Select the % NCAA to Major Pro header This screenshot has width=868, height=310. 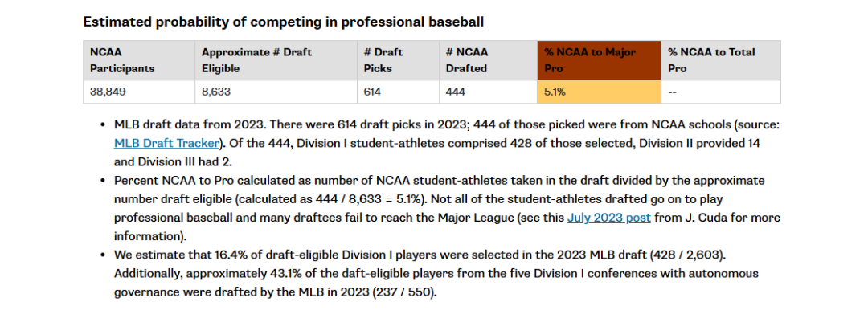tap(599, 60)
